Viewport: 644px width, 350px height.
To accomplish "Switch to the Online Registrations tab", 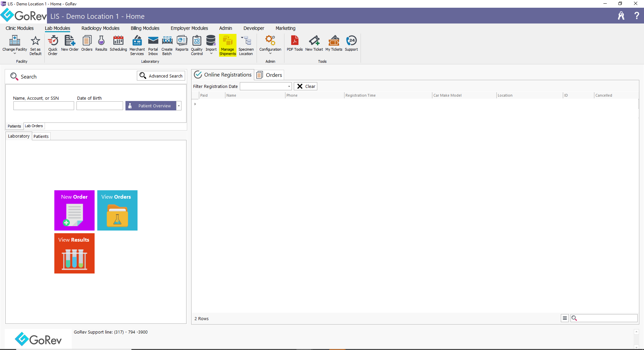I will tap(223, 74).
